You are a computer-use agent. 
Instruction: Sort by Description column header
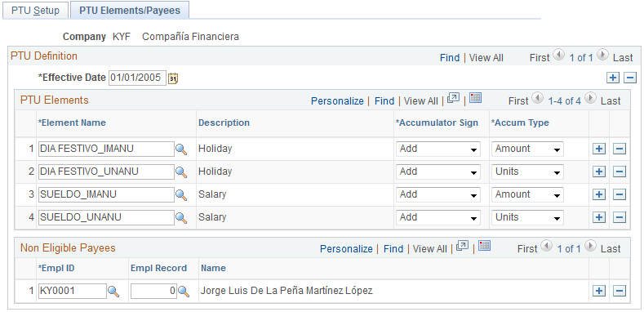point(224,123)
